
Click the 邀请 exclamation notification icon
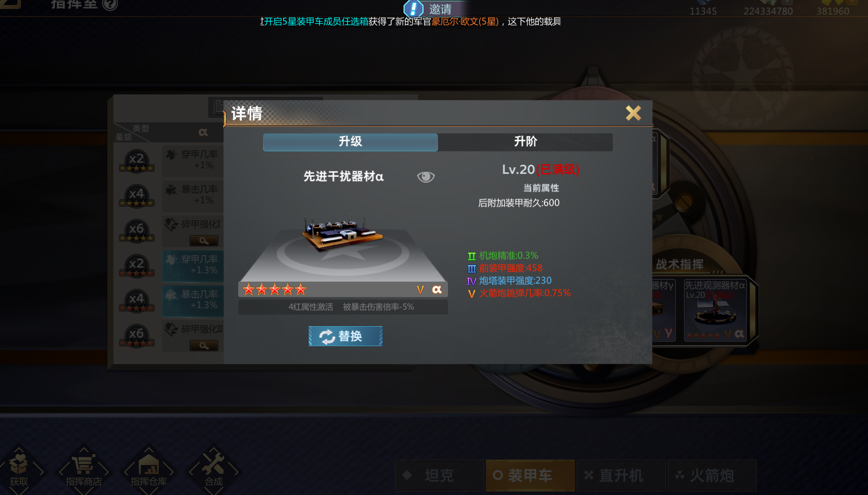[x=414, y=8]
